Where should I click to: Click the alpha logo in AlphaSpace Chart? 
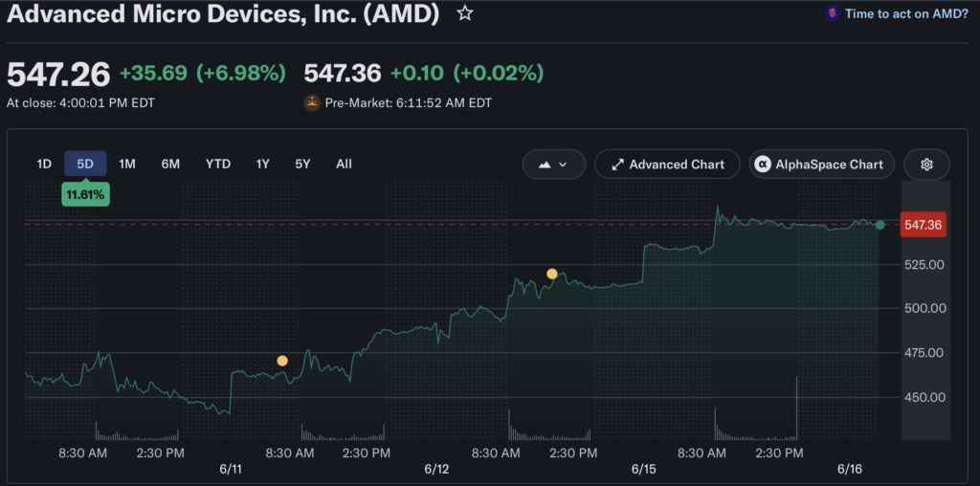762,165
